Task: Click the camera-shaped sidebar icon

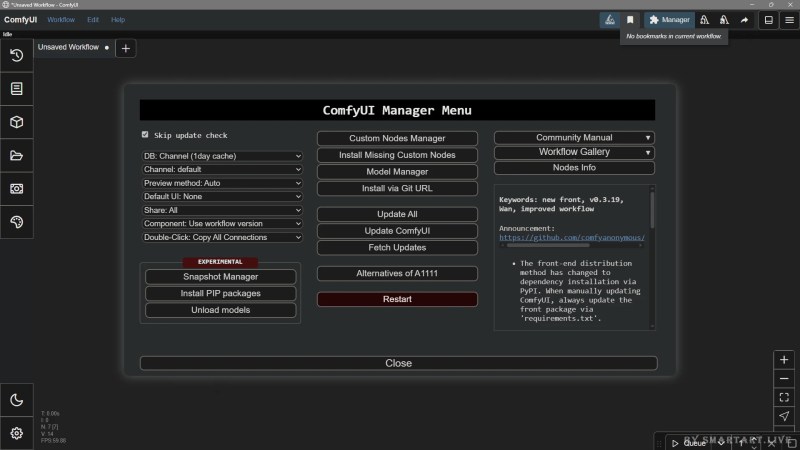Action: (16, 189)
